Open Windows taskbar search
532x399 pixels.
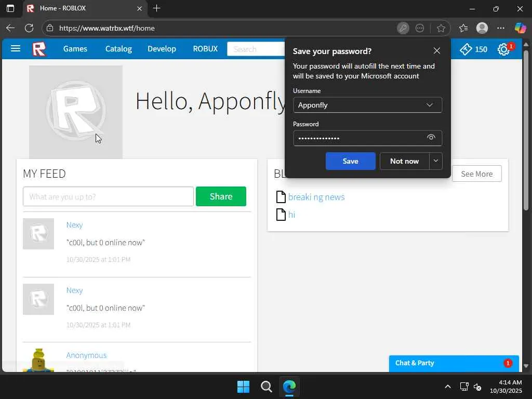(x=267, y=387)
